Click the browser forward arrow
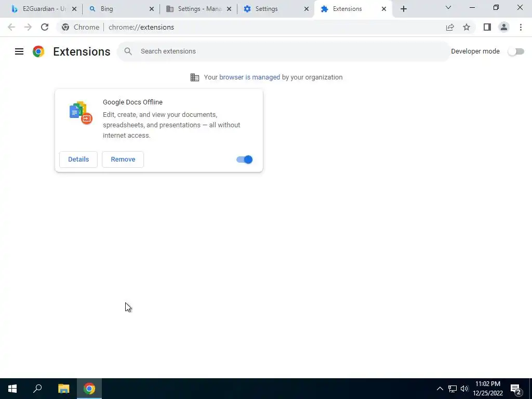The height and width of the screenshot is (399, 532). [28, 27]
